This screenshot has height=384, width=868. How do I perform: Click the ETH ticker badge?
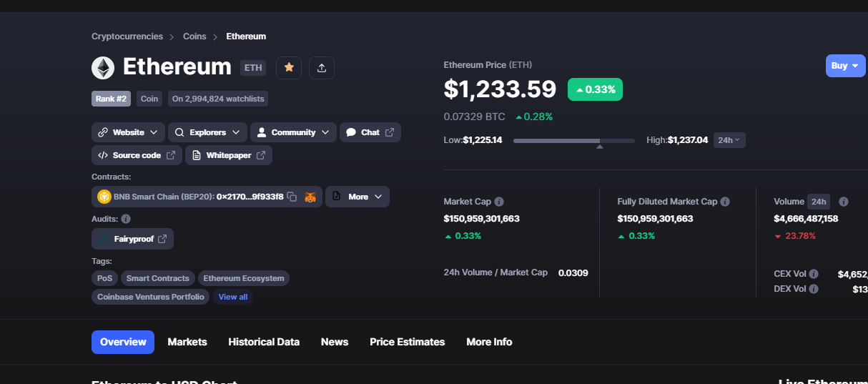pyautogui.click(x=254, y=68)
